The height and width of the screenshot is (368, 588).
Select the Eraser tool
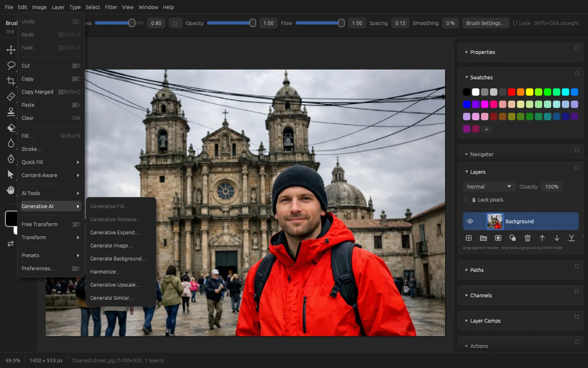click(x=11, y=128)
